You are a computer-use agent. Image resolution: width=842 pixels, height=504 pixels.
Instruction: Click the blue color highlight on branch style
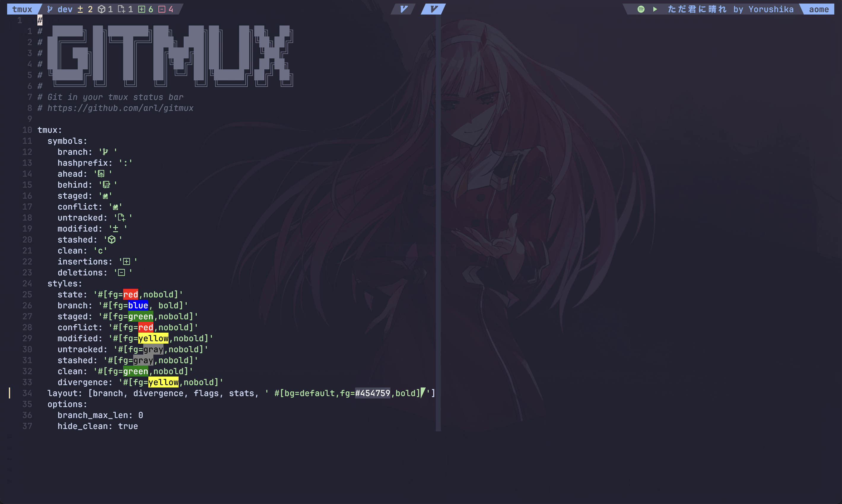[138, 305]
